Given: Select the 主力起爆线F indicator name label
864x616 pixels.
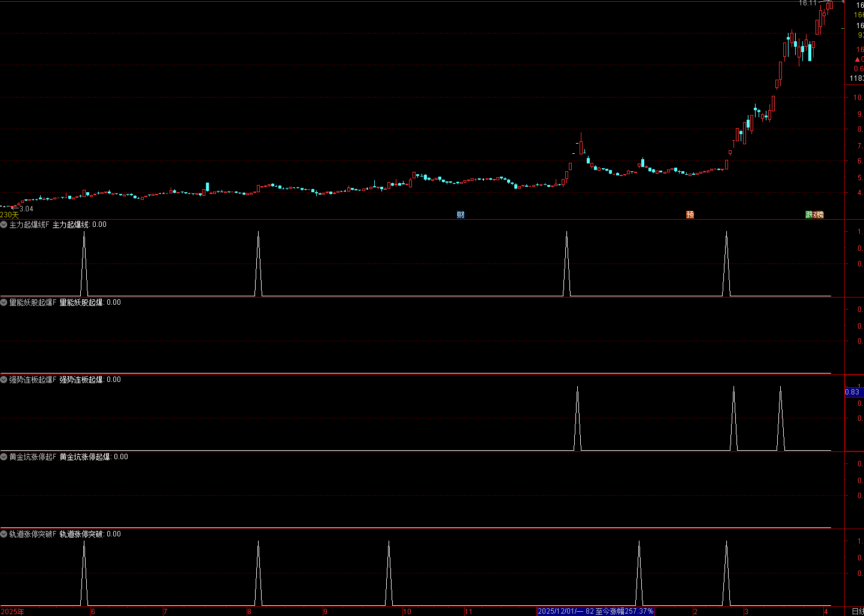Looking at the screenshot, I should (29, 225).
